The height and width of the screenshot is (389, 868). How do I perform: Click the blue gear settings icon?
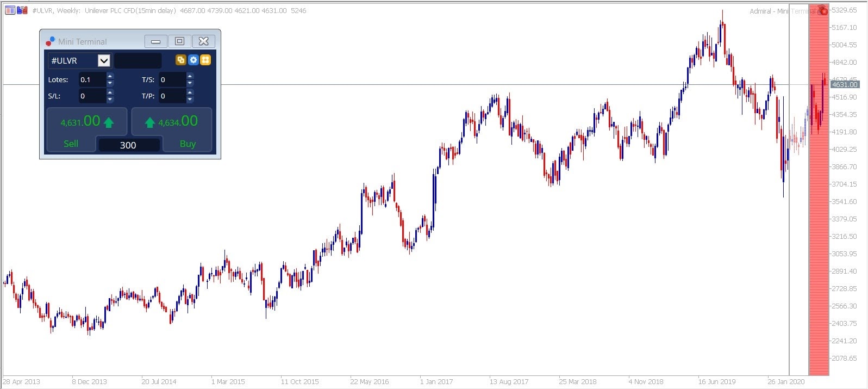(x=193, y=60)
